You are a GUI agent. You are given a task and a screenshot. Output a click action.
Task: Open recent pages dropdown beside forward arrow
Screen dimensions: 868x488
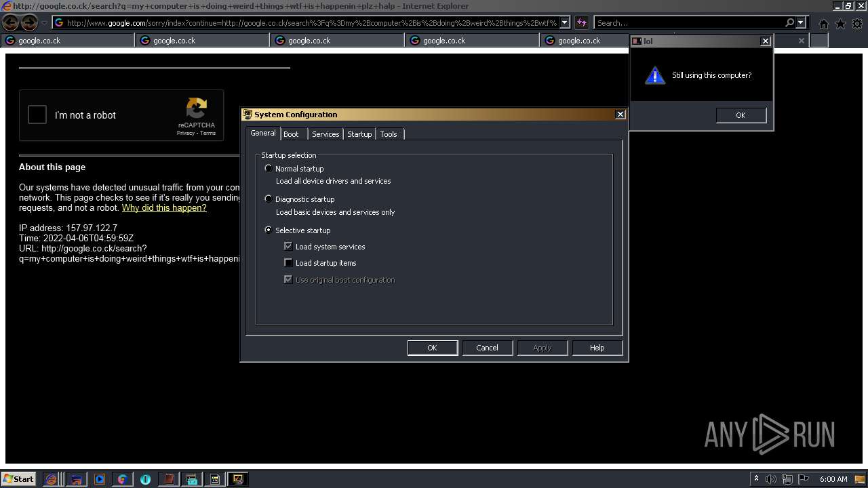[44, 23]
